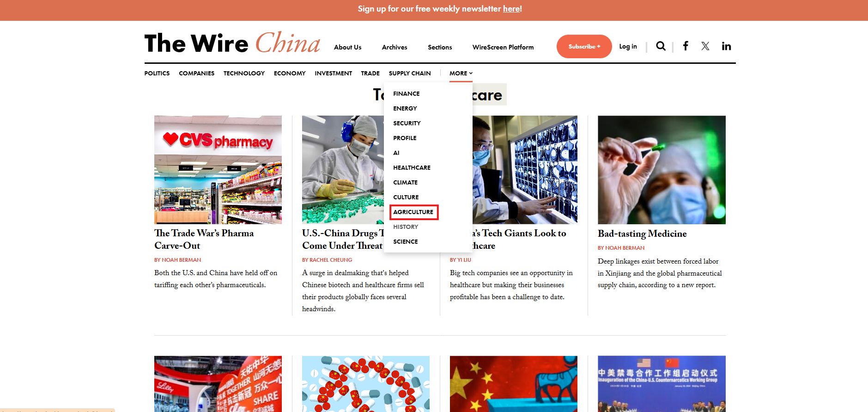868x412 pixels.
Task: Go to The Wire China logo homepage
Action: 232,43
